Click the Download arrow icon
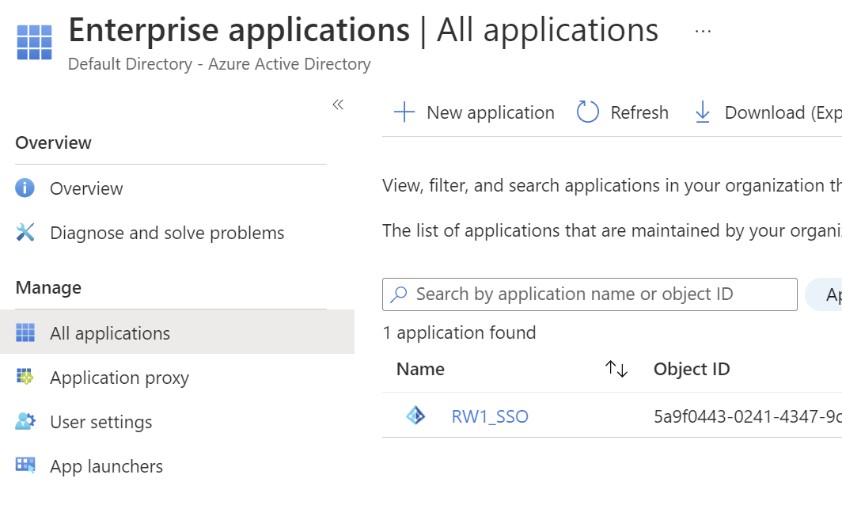The image size is (842, 505). coord(702,112)
